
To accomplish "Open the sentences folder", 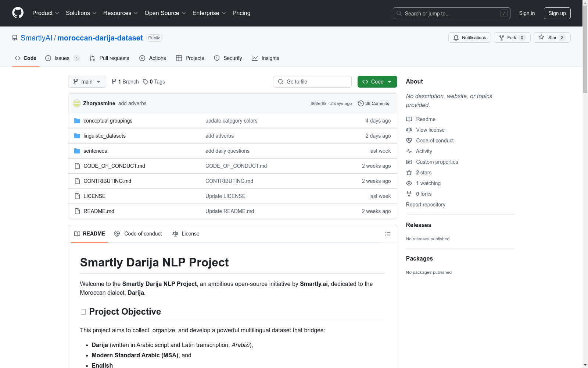I will pyautogui.click(x=95, y=151).
